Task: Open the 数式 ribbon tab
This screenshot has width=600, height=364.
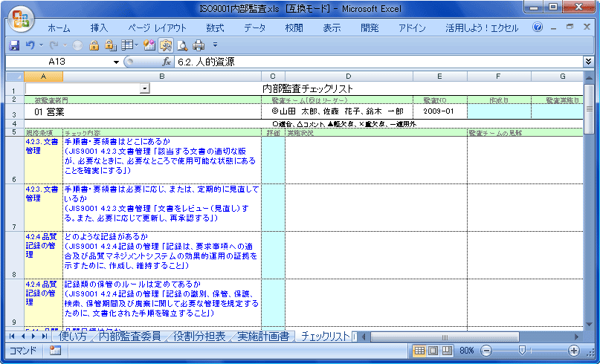Action: click(215, 28)
